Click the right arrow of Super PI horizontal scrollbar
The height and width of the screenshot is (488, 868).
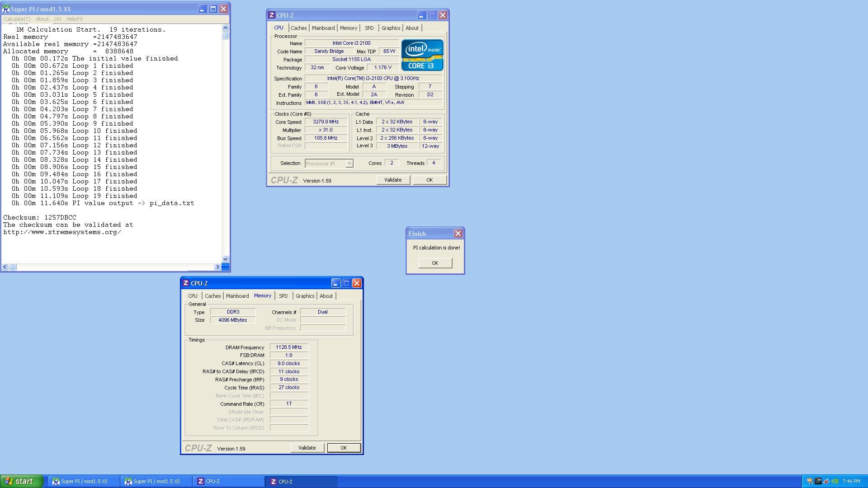coord(217,267)
